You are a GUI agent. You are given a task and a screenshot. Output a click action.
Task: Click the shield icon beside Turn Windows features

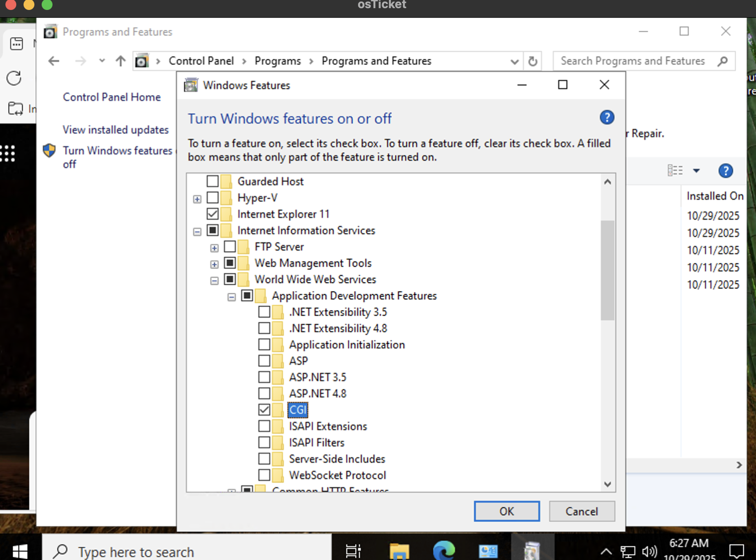click(49, 150)
